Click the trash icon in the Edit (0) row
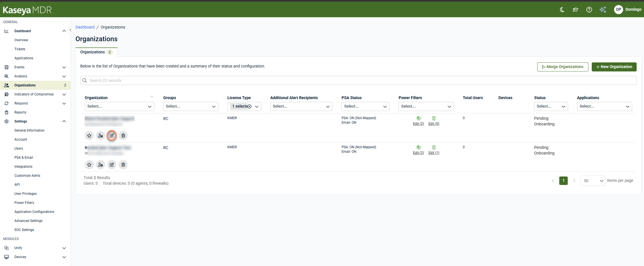Screen dimensions: 644x266 click(123, 136)
